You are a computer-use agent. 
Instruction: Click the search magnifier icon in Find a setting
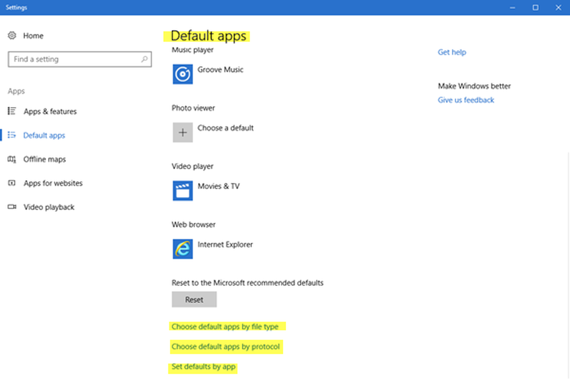pyautogui.click(x=144, y=59)
